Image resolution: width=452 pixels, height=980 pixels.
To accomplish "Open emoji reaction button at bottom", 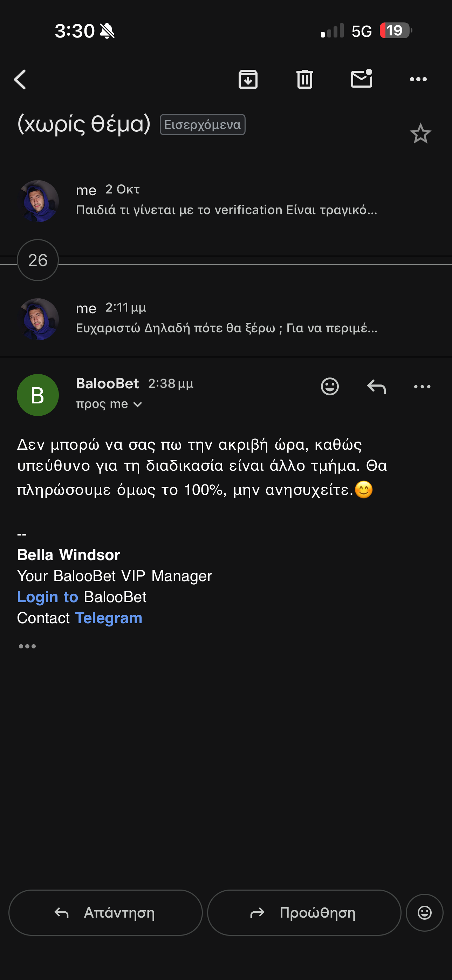I will coord(425,912).
